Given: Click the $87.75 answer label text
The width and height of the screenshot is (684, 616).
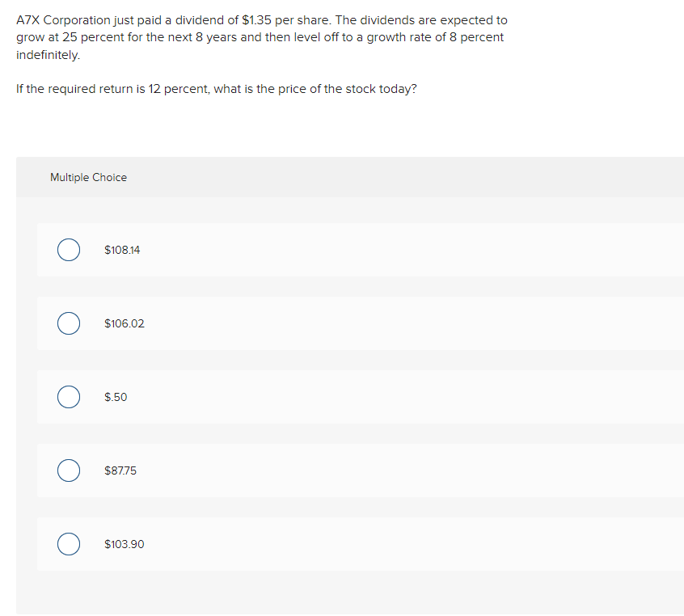Looking at the screenshot, I should pyautogui.click(x=120, y=470).
